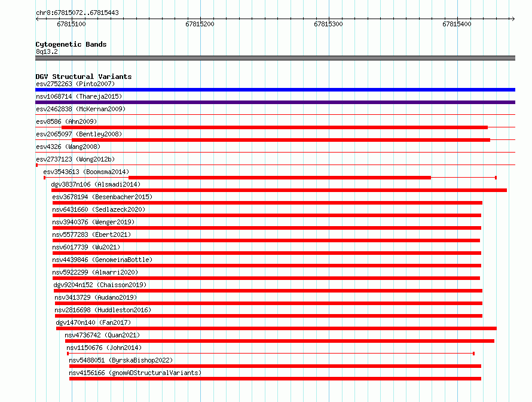Click esv3678194 (Besenbacher2015) label

click(x=102, y=197)
